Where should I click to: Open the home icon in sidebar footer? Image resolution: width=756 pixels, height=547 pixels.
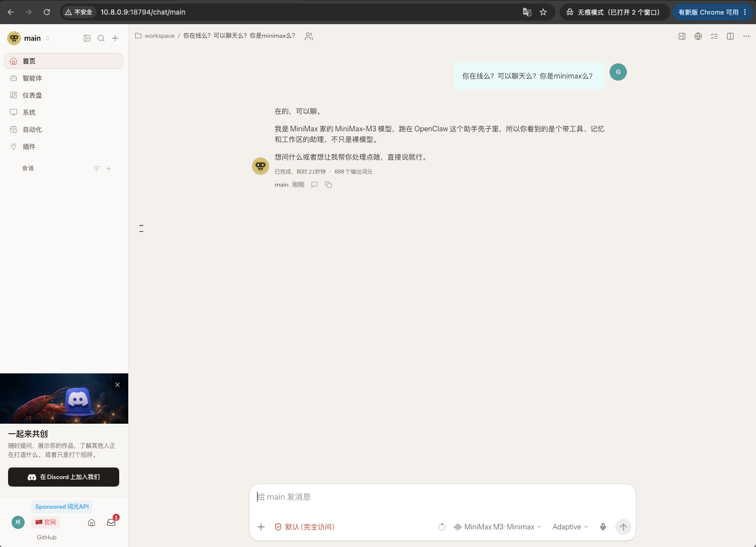[x=92, y=522]
